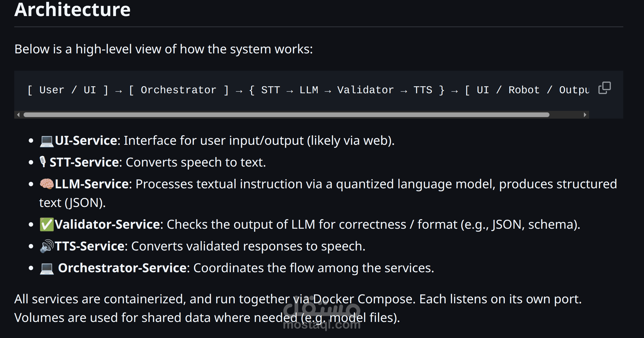The image size is (644, 338).
Task: Click the bold STT-Service label
Action: pos(84,162)
